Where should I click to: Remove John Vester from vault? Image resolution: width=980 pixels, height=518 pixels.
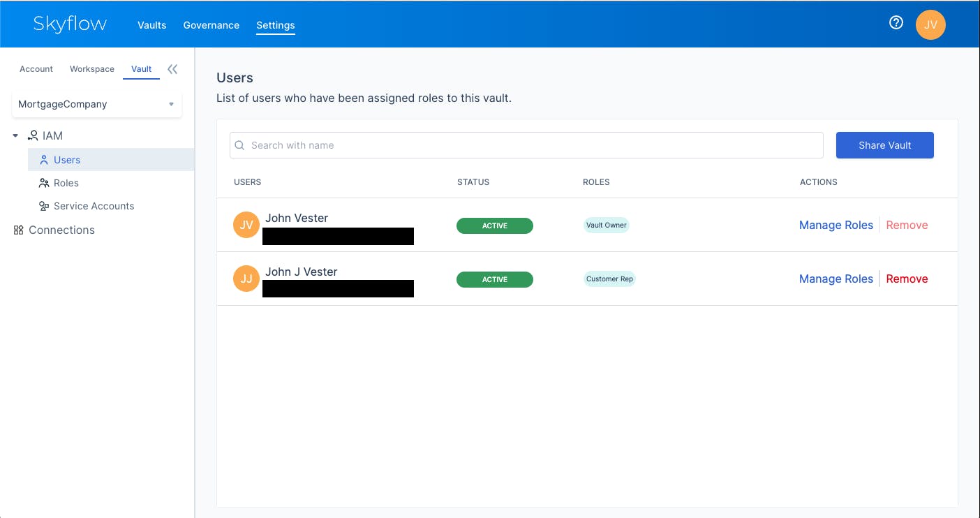(907, 225)
